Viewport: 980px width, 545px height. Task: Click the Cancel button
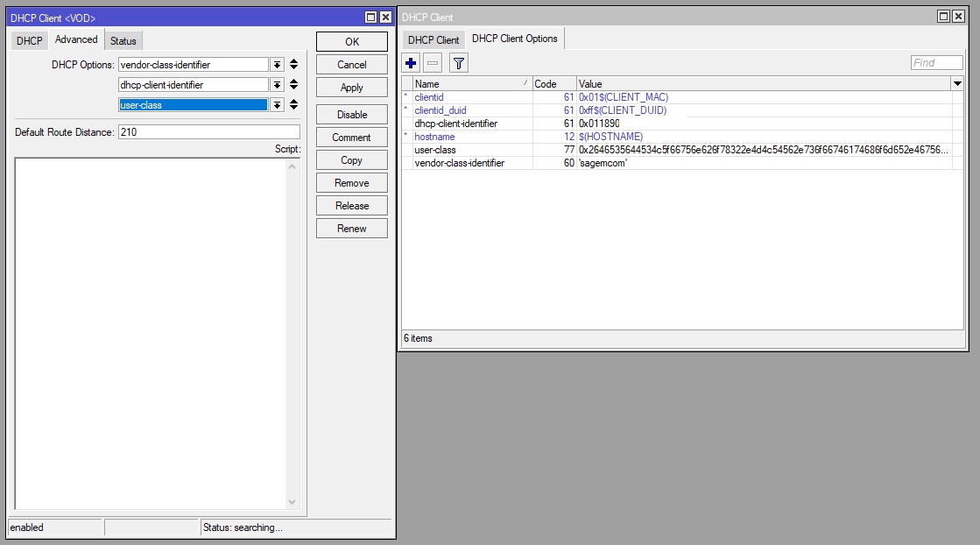pos(352,64)
